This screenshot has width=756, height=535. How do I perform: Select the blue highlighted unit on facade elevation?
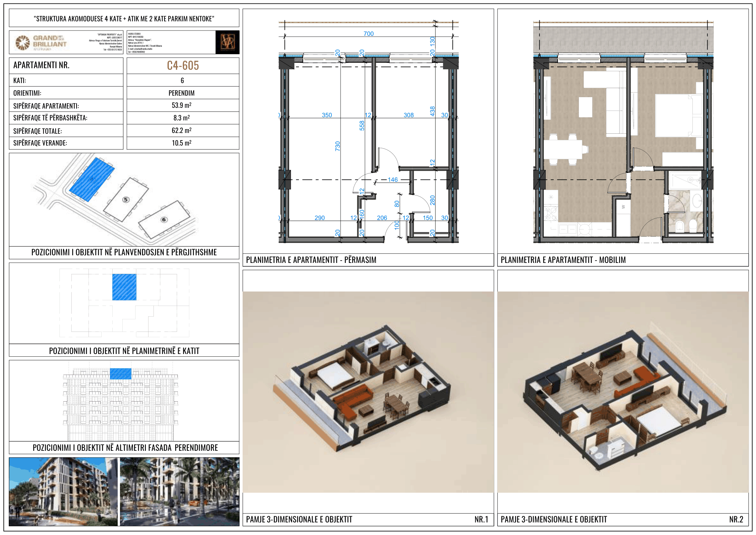coord(120,373)
